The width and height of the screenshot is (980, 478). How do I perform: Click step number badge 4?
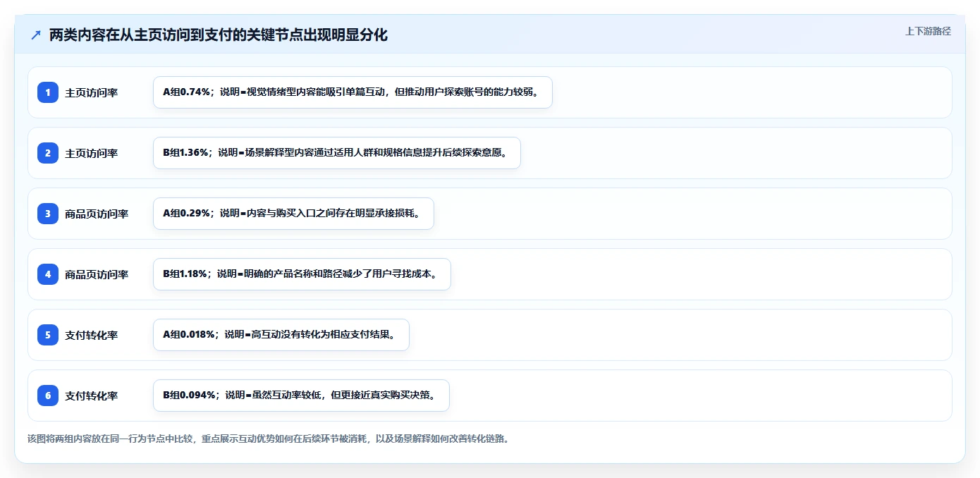[48, 274]
